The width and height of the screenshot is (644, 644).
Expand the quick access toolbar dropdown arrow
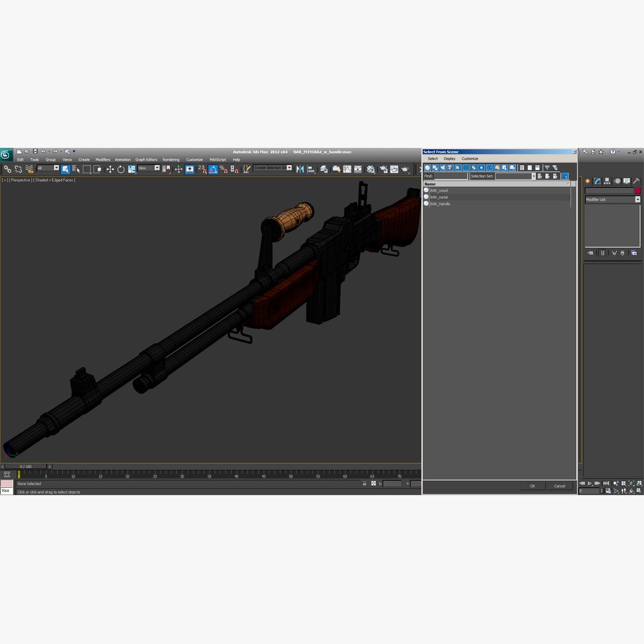tap(74, 151)
